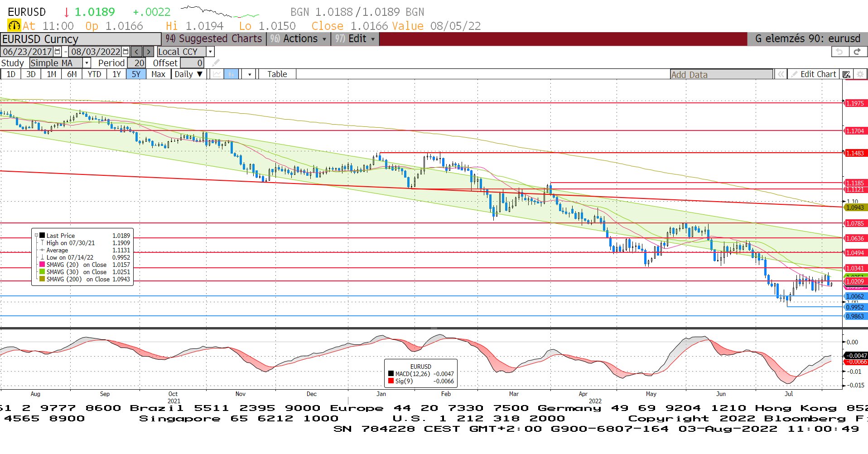
Task: Click the undo arrow icon
Action: (839, 52)
